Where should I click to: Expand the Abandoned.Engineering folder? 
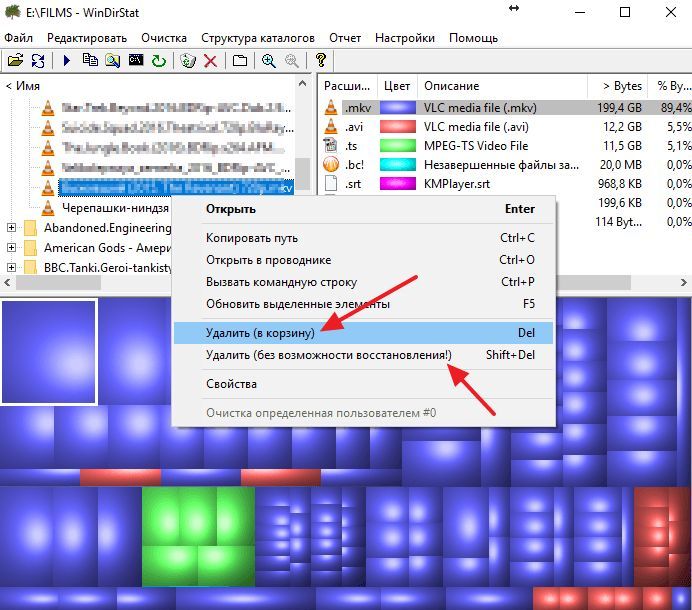coord(11,228)
